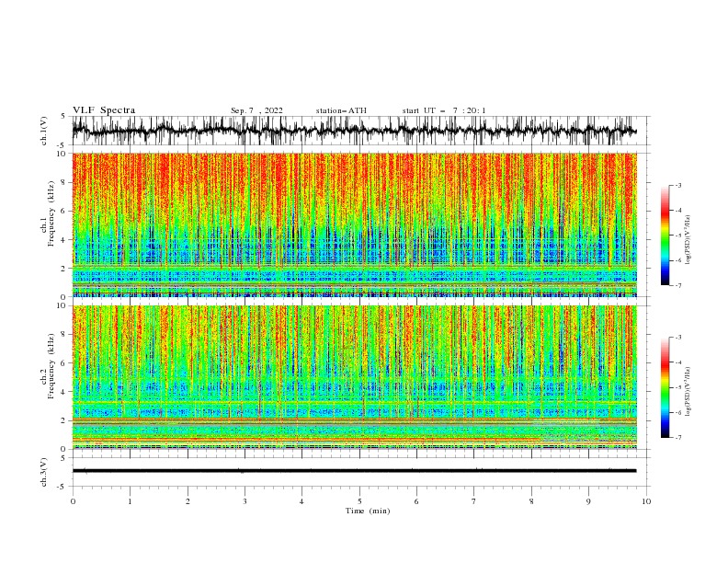Screen dimensions: 728x563
Task: Click the time axis tick label "0"
Action: point(73,501)
